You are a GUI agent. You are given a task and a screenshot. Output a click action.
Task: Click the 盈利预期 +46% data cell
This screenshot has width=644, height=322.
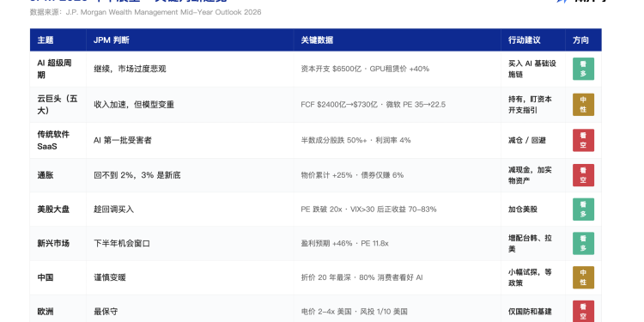(x=398, y=244)
